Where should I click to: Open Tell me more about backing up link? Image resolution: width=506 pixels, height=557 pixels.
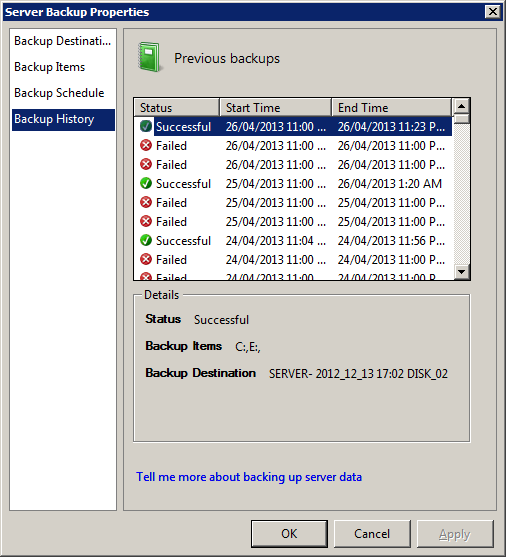pos(249,477)
